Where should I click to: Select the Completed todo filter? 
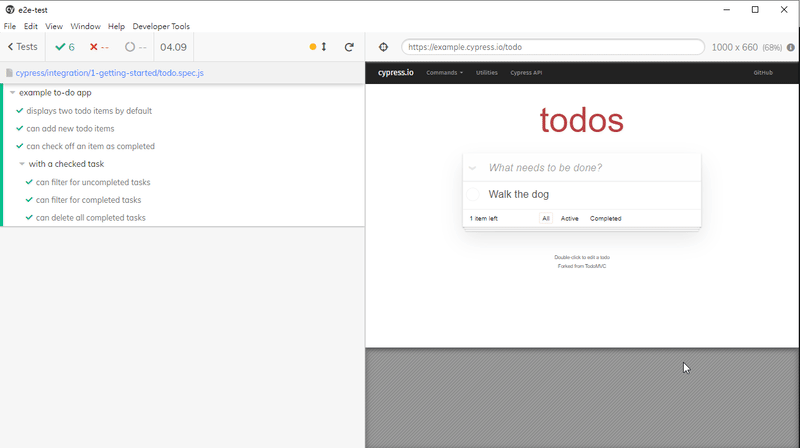point(605,218)
